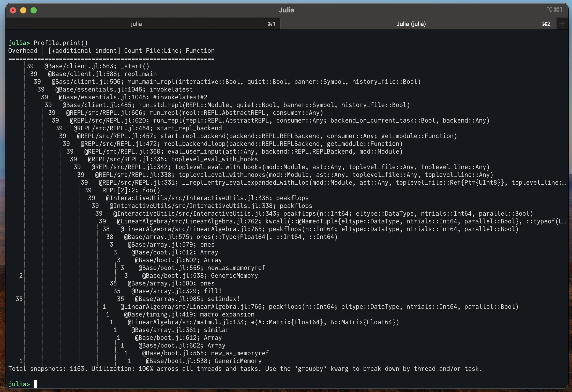Click the Total snapshots: 1163 summary line
The image size is (572, 392).
pyautogui.click(x=245, y=369)
